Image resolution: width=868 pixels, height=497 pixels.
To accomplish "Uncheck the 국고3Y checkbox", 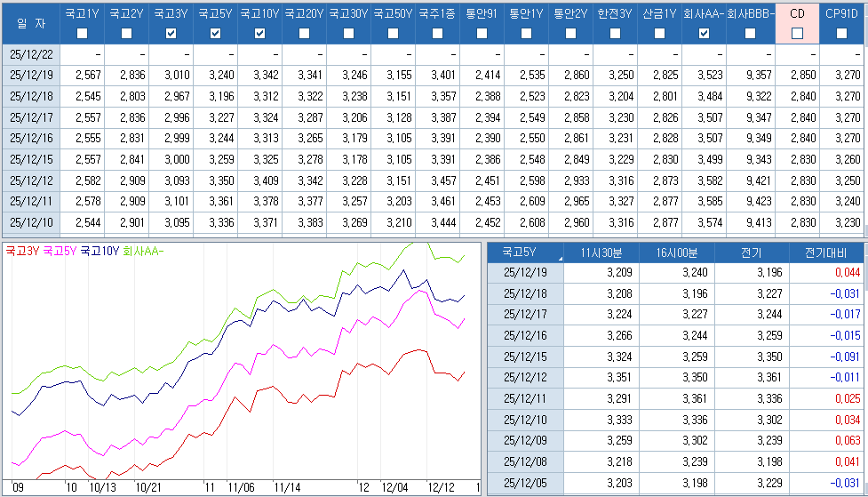I will [x=171, y=34].
